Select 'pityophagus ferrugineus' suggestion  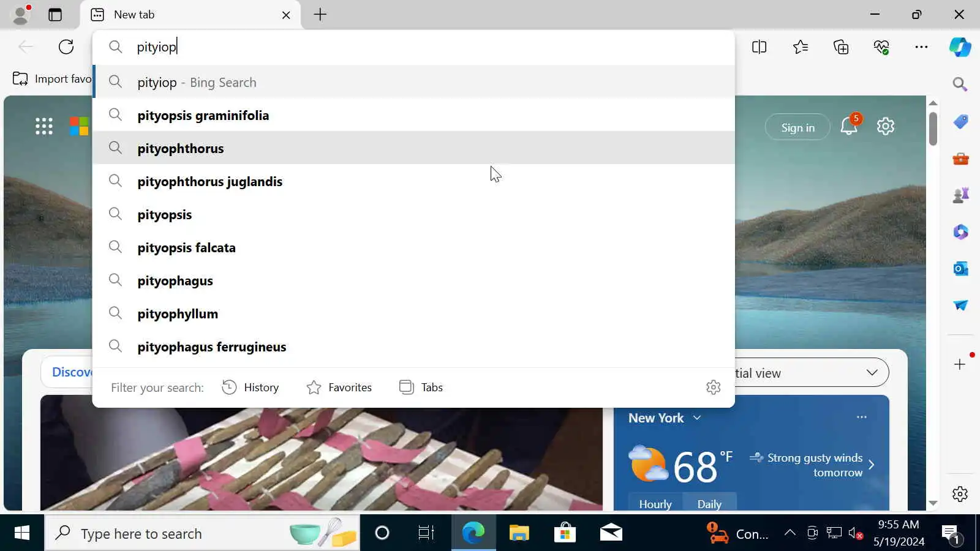coord(413,347)
